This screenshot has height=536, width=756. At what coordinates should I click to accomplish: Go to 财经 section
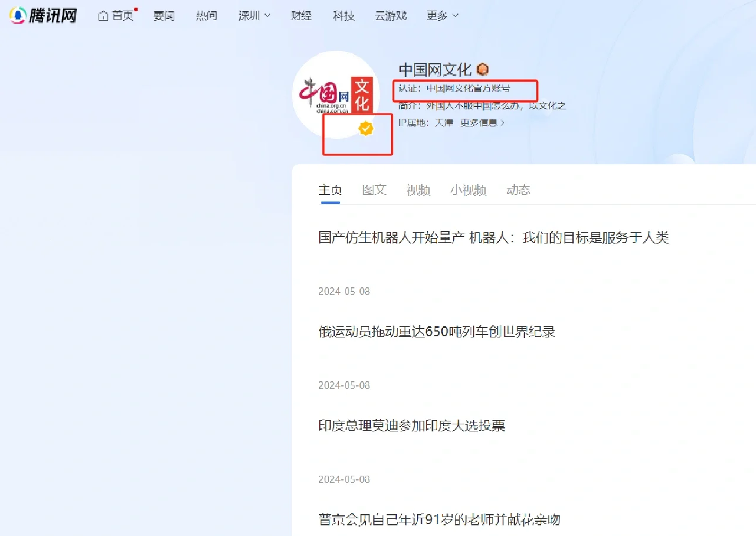tap(301, 16)
